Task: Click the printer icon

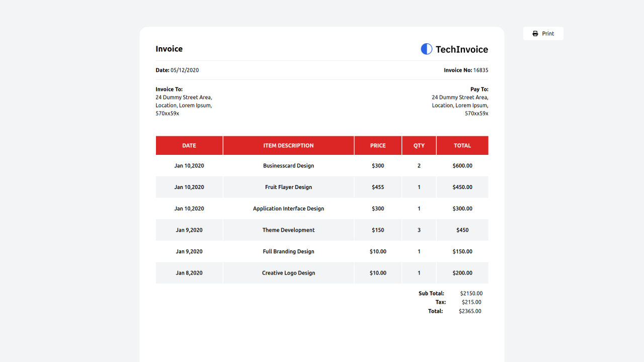Action: point(535,34)
